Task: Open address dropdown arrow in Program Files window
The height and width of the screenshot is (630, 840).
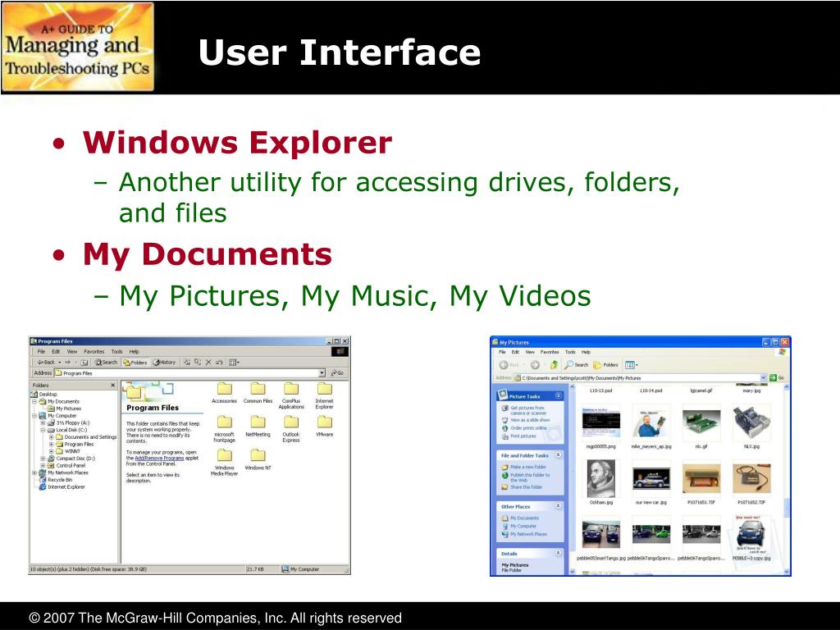Action: coord(322,373)
